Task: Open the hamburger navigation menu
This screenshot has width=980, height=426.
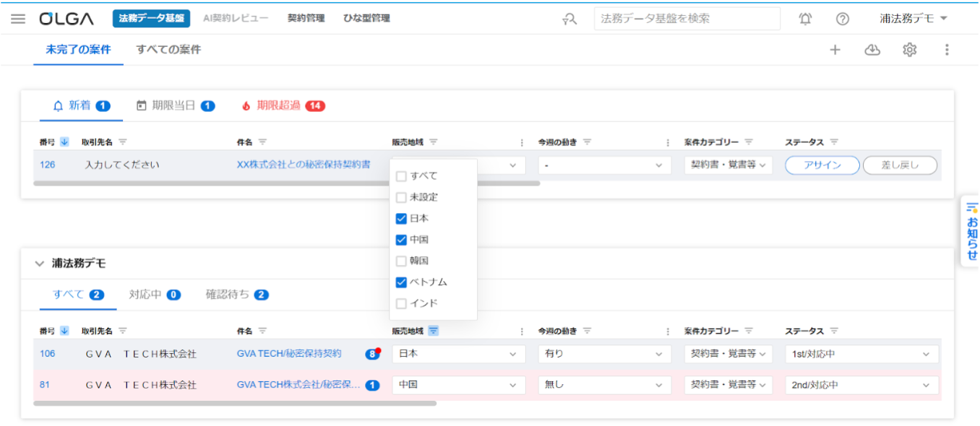Action: (18, 18)
